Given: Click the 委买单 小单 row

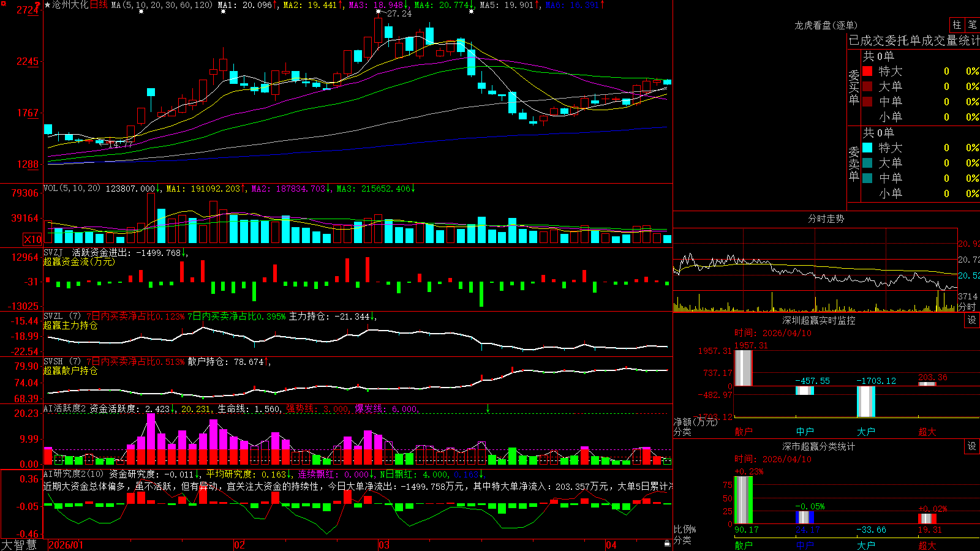Looking at the screenshot, I should point(920,117).
